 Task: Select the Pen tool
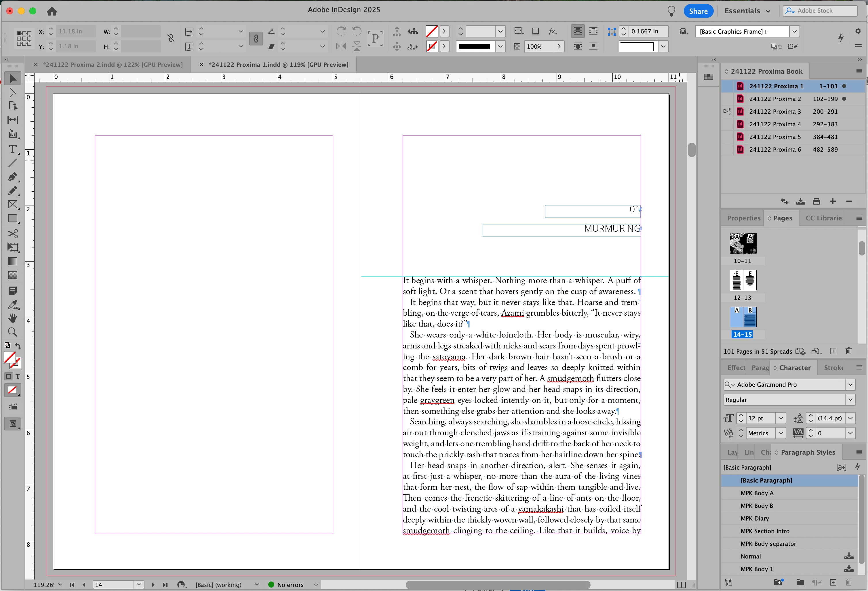tap(12, 177)
